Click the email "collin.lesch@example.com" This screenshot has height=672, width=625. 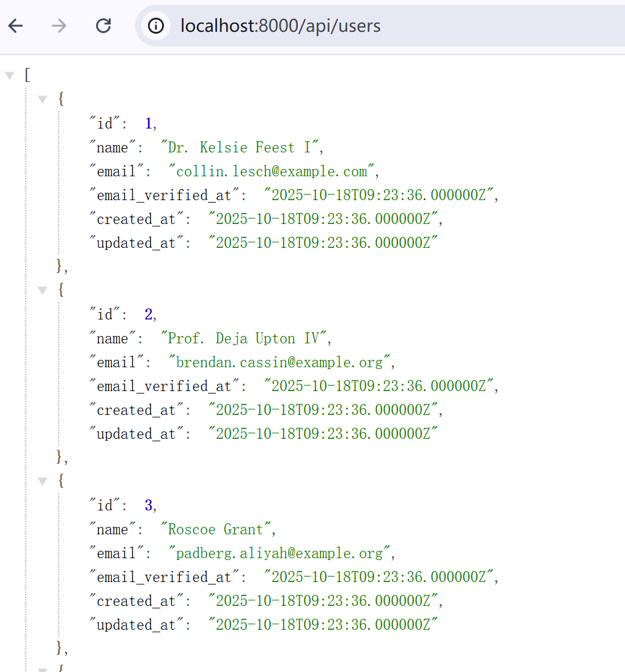point(272,171)
